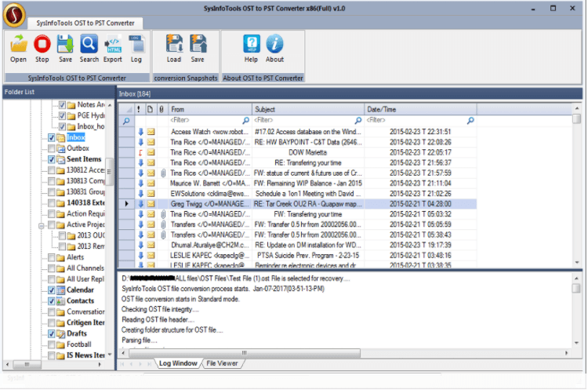Click the attachment column header icon
588x390 pixels.
click(x=162, y=109)
